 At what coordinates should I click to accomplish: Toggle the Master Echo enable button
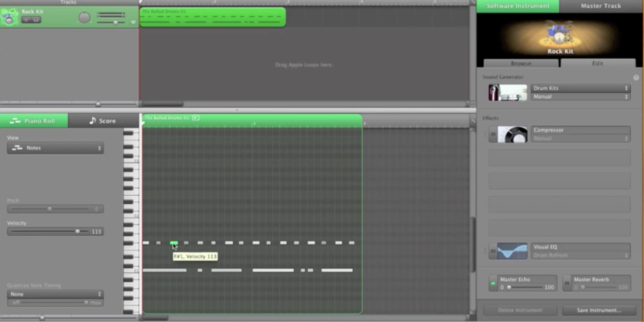(x=493, y=283)
